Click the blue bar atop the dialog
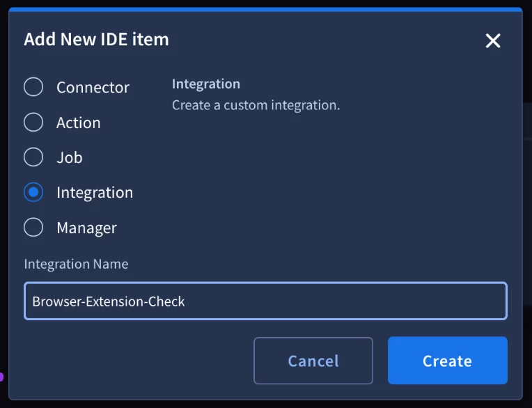This screenshot has height=408, width=532. (x=266, y=10)
